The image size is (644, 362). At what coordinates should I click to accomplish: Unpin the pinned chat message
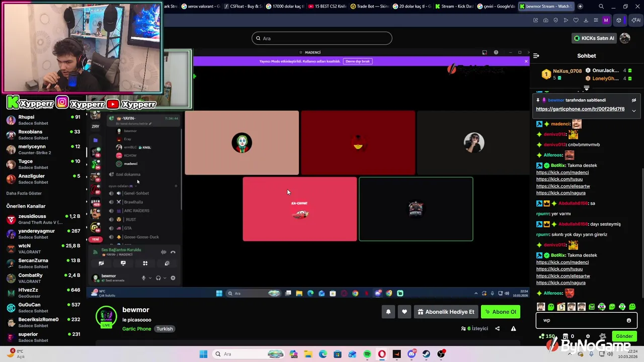pyautogui.click(x=634, y=100)
